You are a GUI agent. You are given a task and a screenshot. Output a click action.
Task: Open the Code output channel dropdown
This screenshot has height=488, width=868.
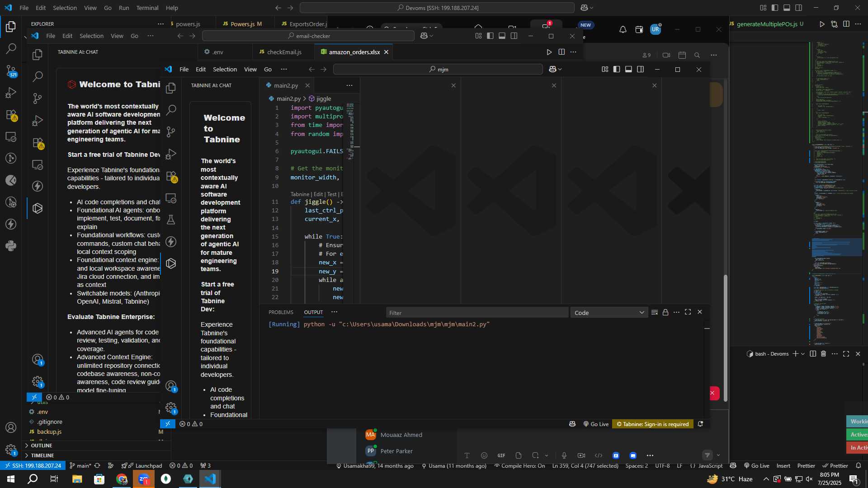[609, 313]
